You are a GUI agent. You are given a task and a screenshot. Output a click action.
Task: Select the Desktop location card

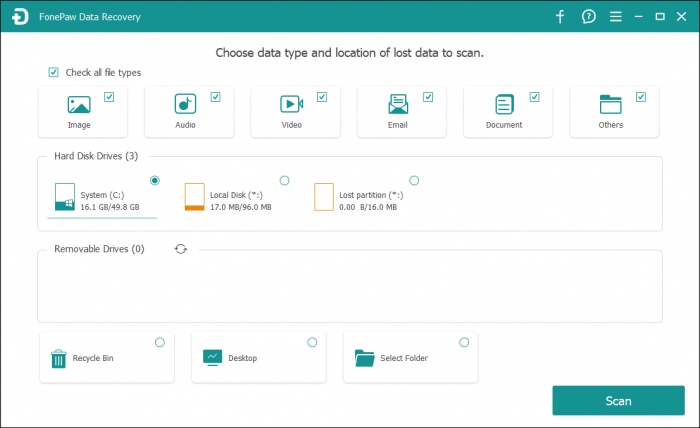(x=258, y=357)
